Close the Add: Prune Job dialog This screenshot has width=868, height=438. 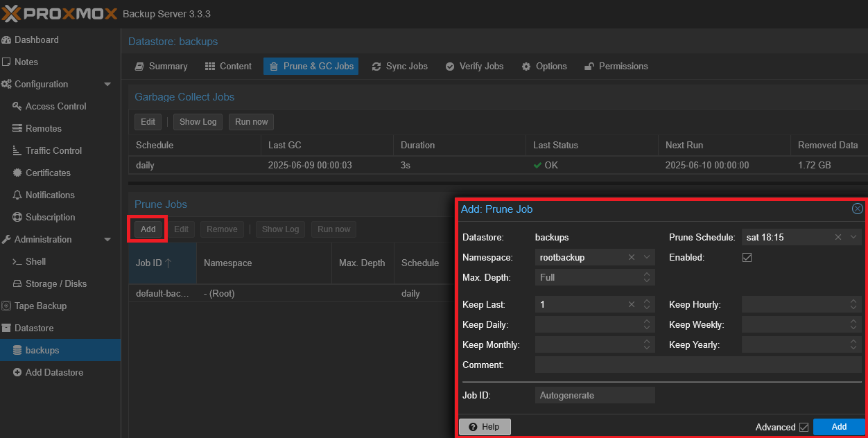(x=858, y=209)
